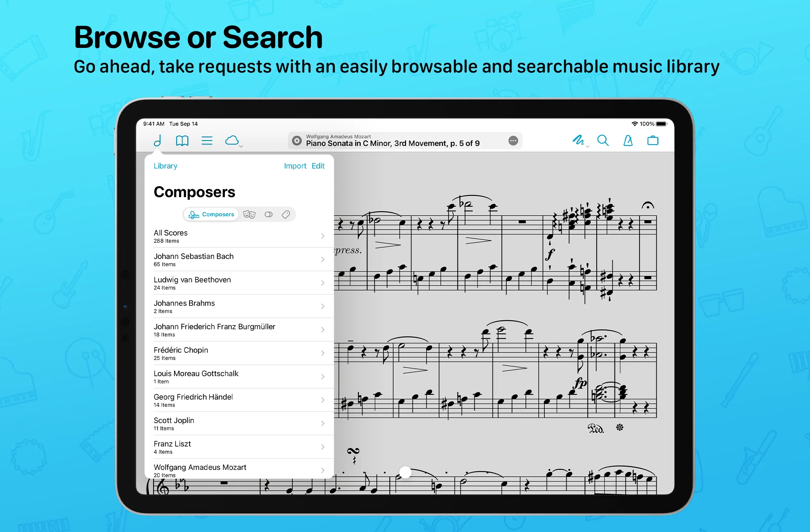The image size is (810, 532).
Task: Open the cloud services menu
Action: 232,141
